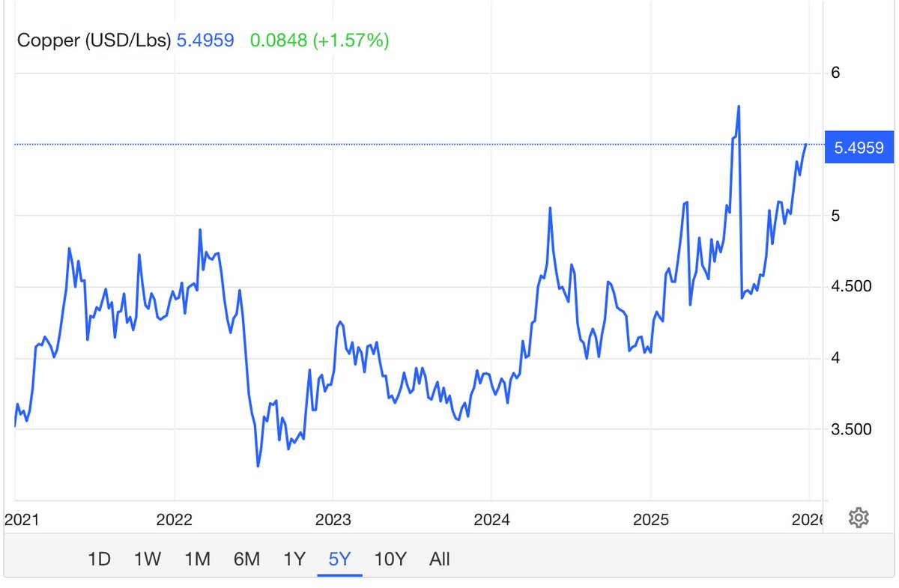
Task: Open the chart settings gear icon
Action: (x=859, y=517)
